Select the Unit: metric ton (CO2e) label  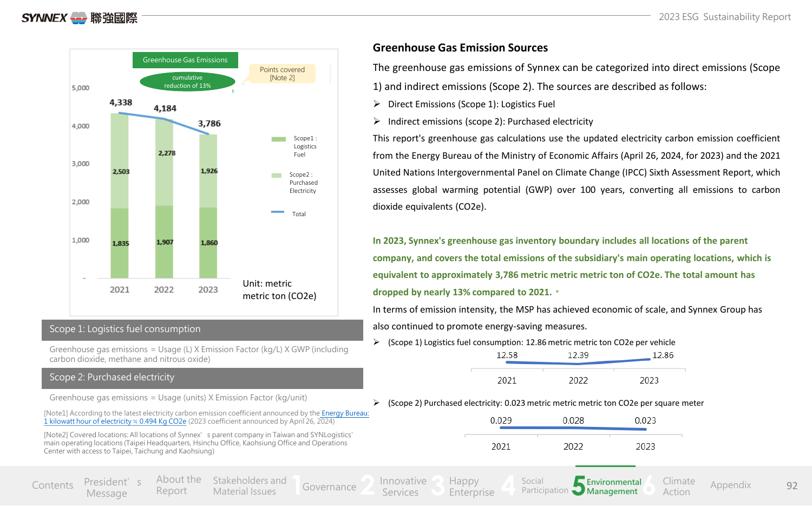279,290
